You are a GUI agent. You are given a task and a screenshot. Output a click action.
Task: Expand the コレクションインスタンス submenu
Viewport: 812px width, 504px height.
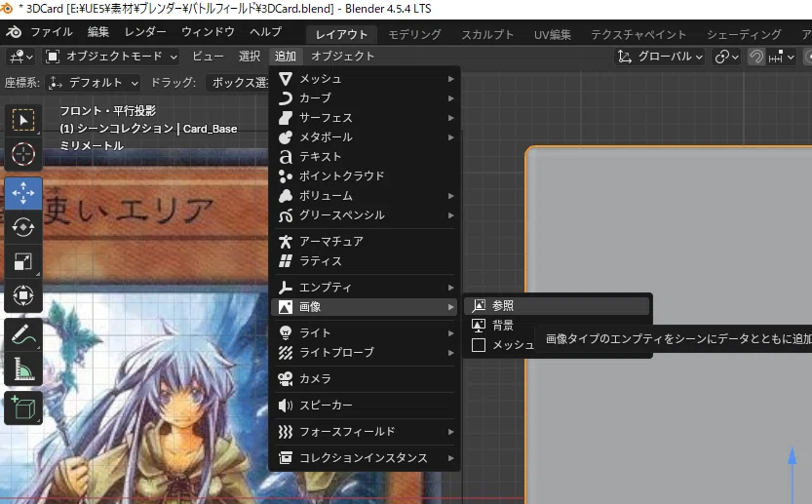coord(365,458)
